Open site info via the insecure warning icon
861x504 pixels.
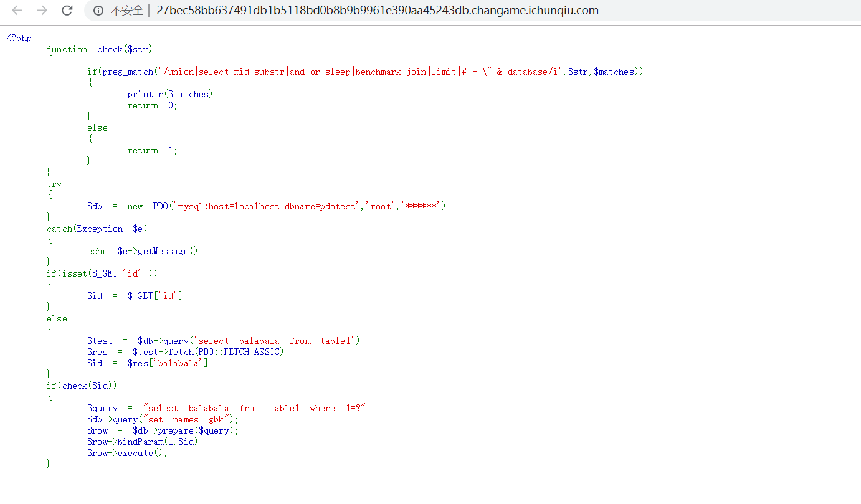98,11
